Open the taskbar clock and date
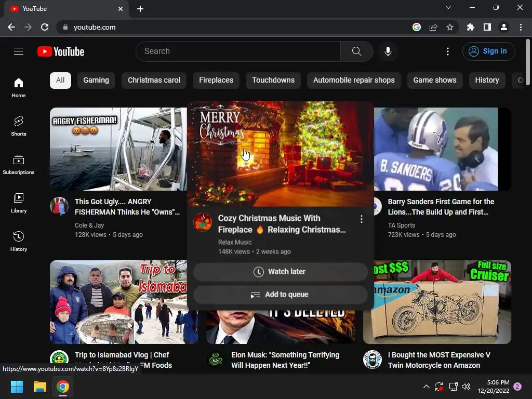This screenshot has height=399, width=532. [x=494, y=387]
